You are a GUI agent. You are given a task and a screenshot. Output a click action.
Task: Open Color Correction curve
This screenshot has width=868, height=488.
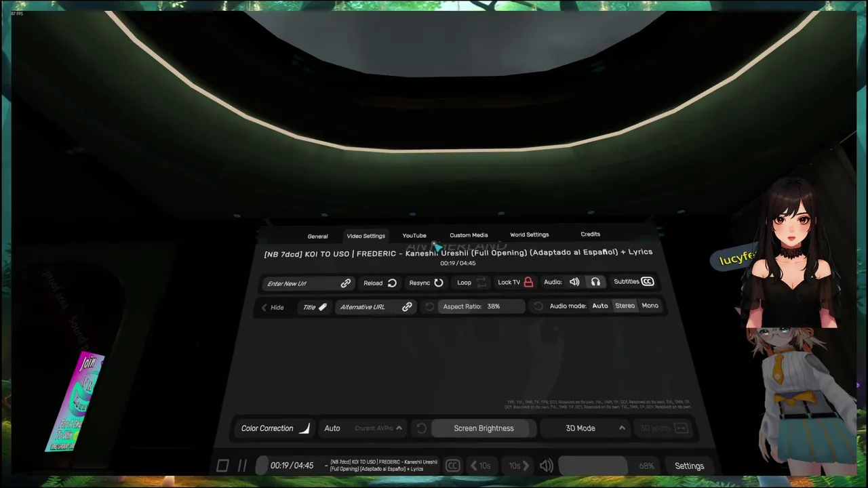[275, 428]
